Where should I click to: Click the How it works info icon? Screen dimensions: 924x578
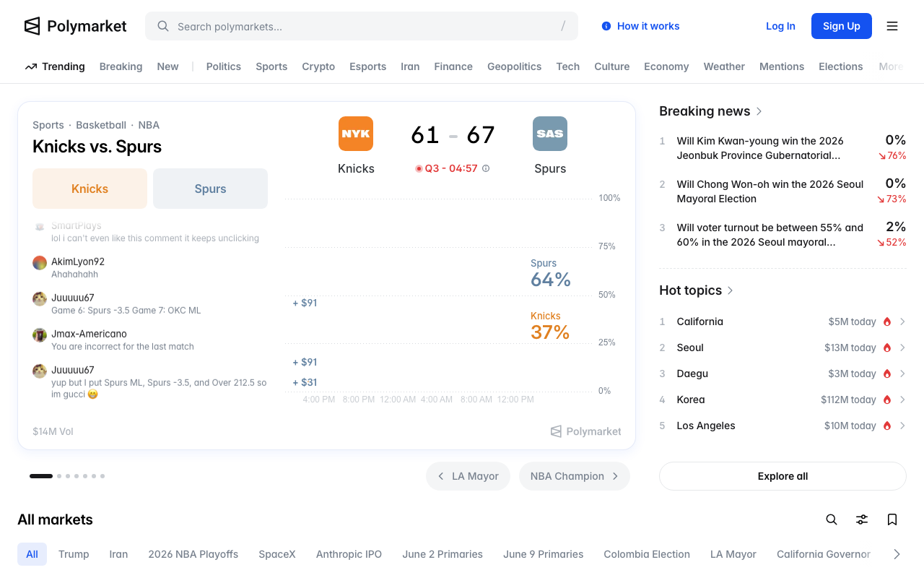[x=606, y=26]
